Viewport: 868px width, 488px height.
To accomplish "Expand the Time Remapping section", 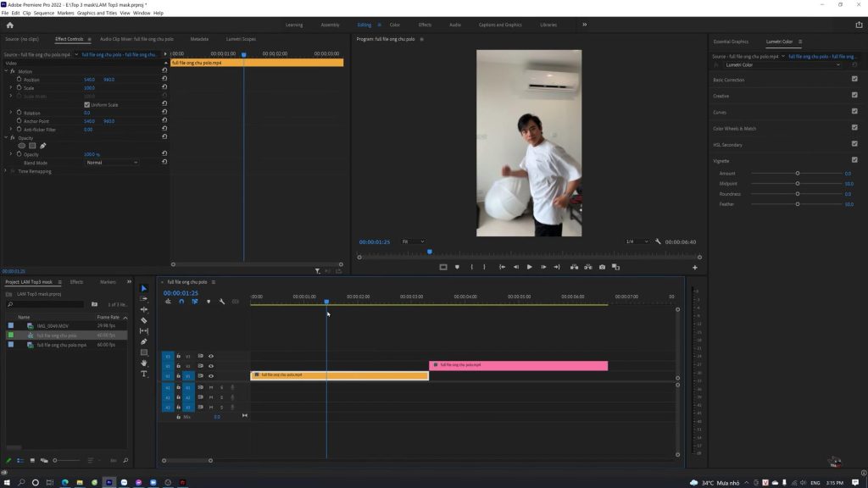I will pos(7,170).
